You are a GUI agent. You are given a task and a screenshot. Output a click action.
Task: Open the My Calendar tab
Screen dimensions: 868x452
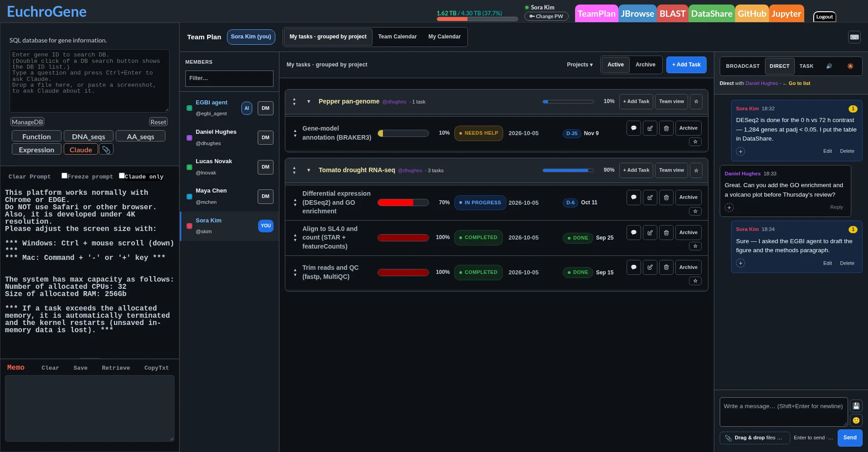coord(444,37)
